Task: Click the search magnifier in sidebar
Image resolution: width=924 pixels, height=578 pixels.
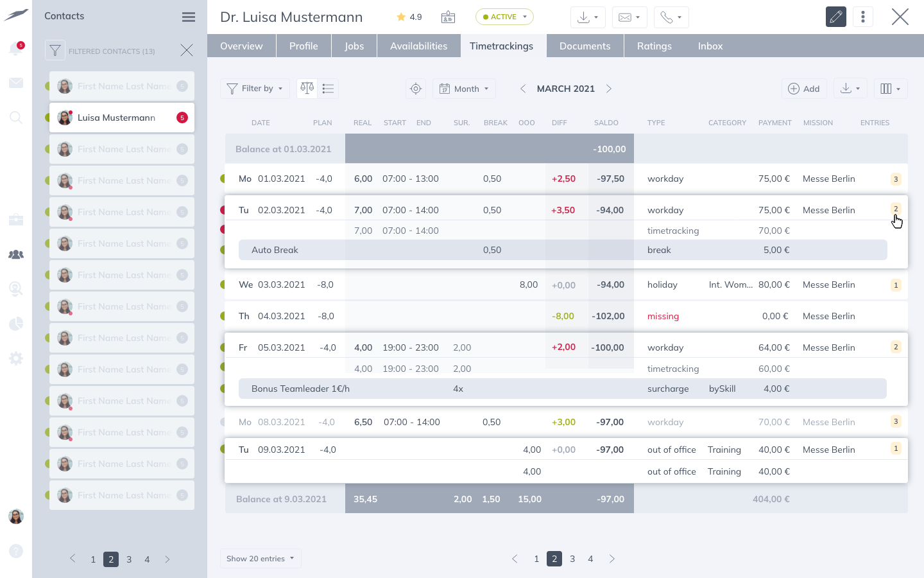Action: [x=16, y=118]
